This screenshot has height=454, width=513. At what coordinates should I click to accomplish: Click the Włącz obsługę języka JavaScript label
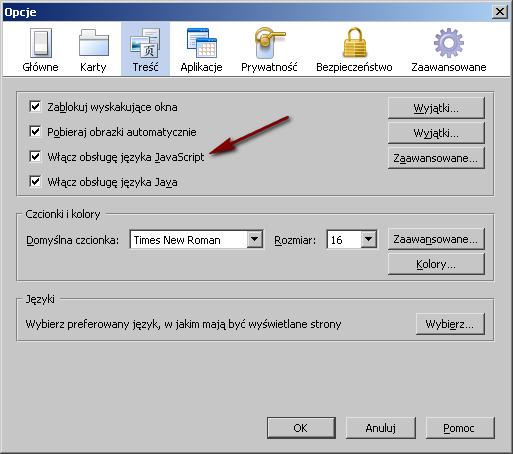coord(126,157)
